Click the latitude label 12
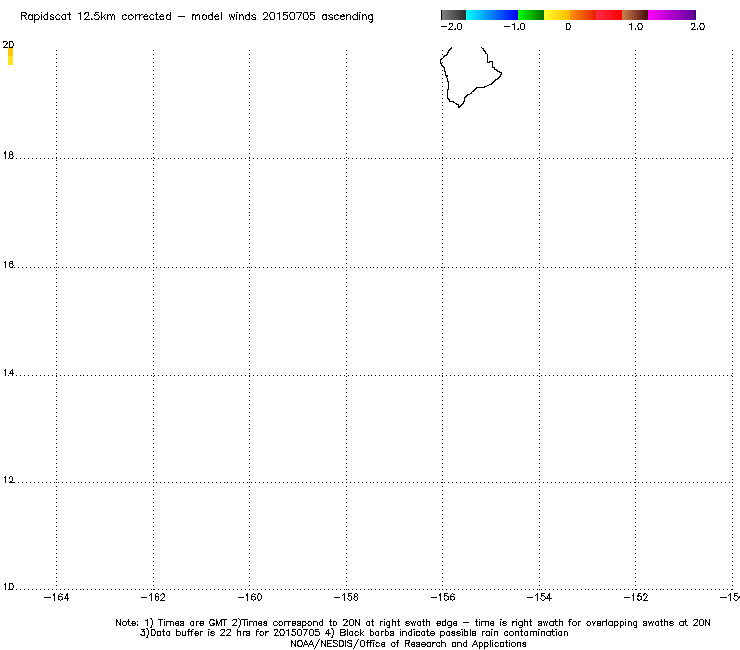740x650 pixels. coord(8,480)
